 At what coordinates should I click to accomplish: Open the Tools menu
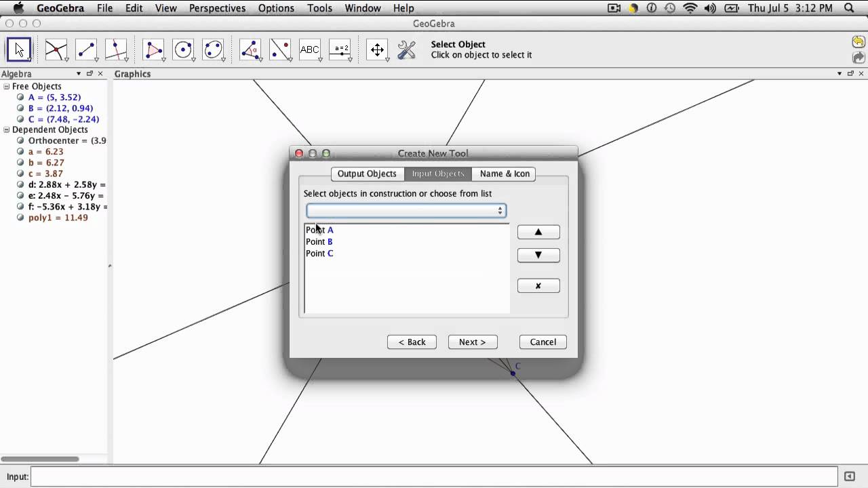[x=319, y=8]
